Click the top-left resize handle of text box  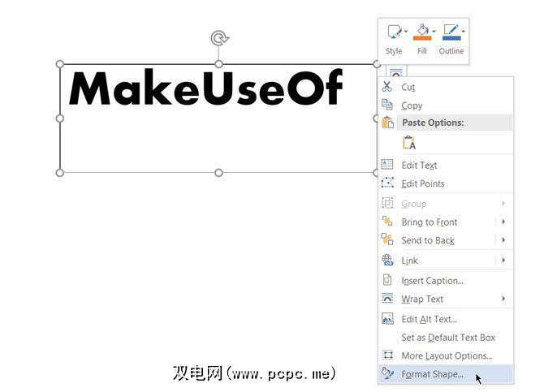59,64
